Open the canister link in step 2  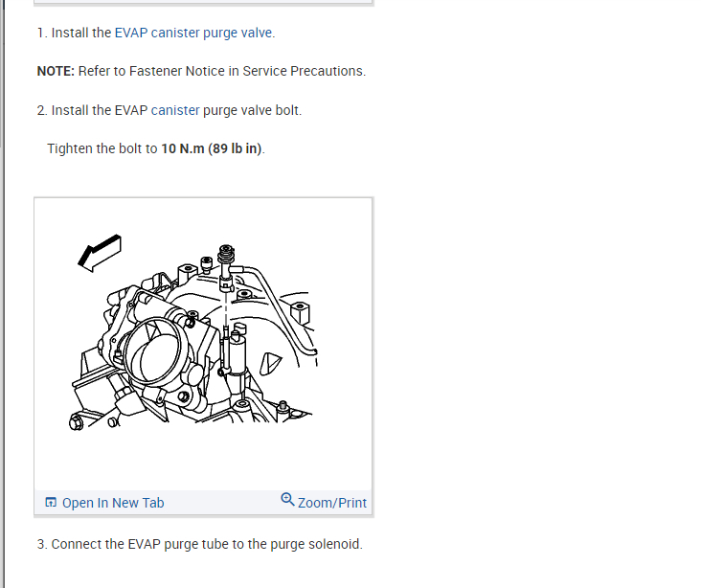tap(175, 110)
